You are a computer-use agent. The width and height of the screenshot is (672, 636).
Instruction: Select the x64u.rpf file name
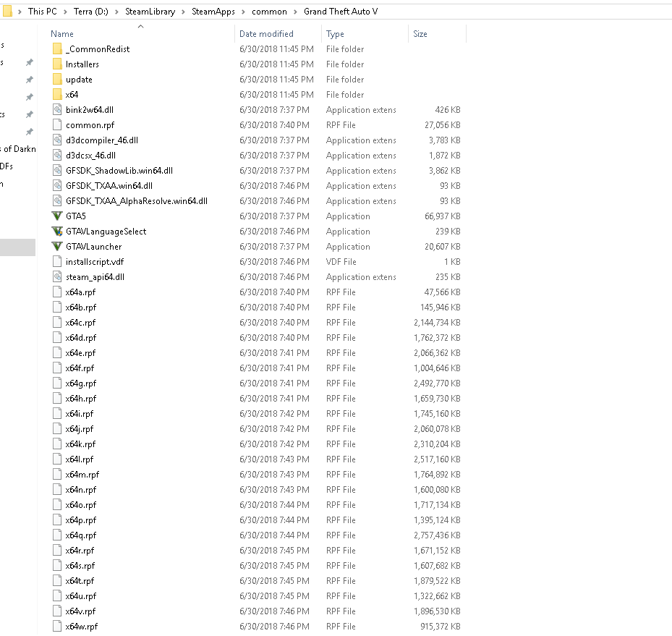tap(80, 596)
